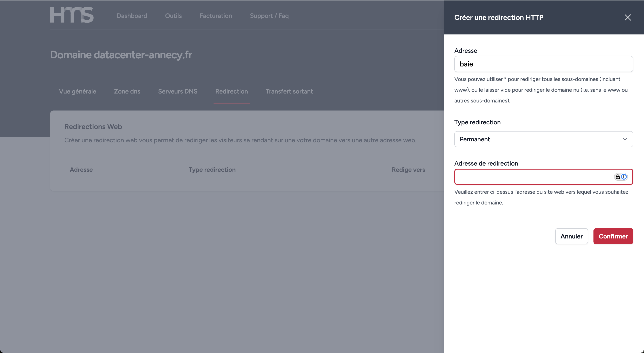Confirm the redirection with Confirmer

point(613,236)
